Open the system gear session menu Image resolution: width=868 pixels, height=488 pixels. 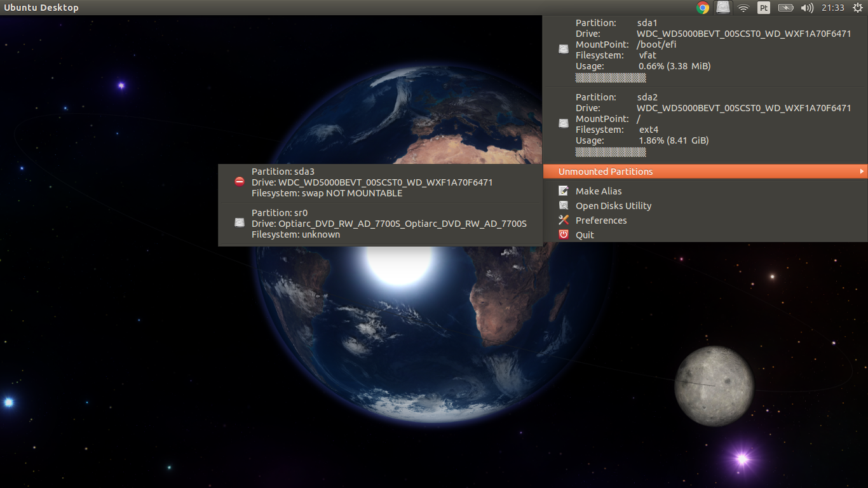[x=857, y=8]
